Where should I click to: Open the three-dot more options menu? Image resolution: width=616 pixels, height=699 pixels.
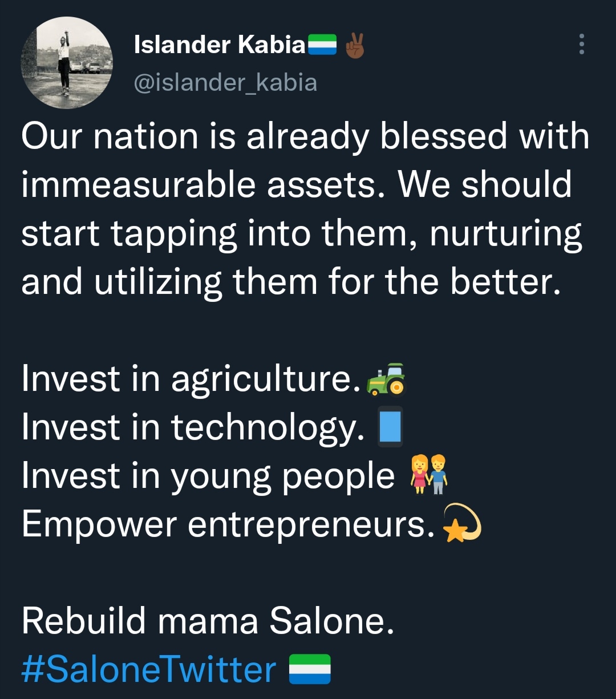(581, 44)
